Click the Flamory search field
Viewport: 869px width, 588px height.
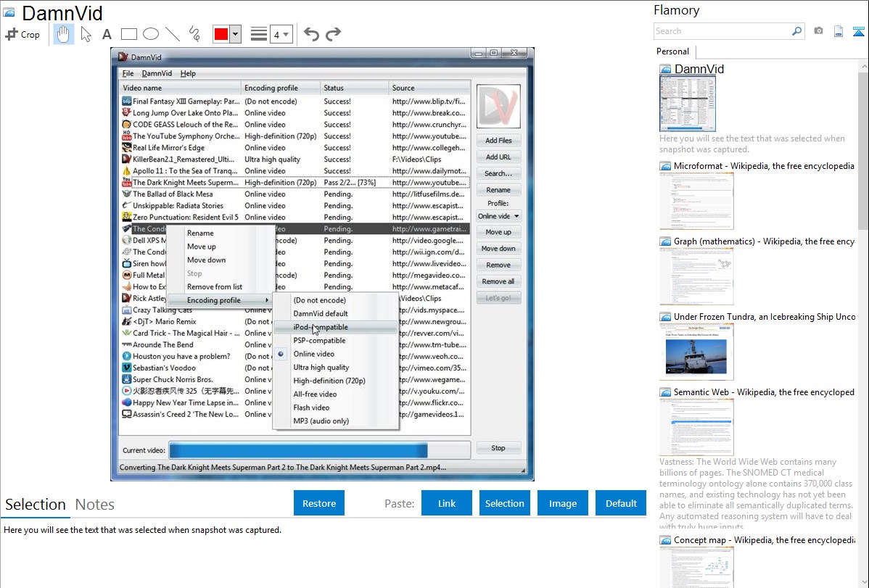tap(722, 31)
